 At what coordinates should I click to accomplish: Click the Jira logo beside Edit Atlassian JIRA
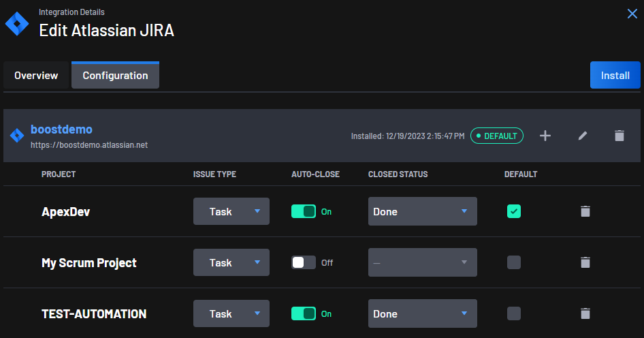click(x=17, y=24)
